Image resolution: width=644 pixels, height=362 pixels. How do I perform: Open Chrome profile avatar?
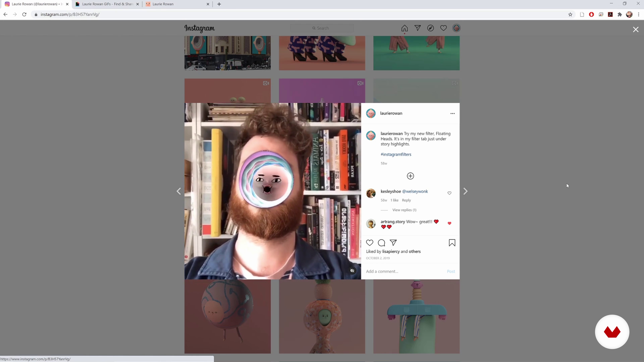click(x=629, y=14)
